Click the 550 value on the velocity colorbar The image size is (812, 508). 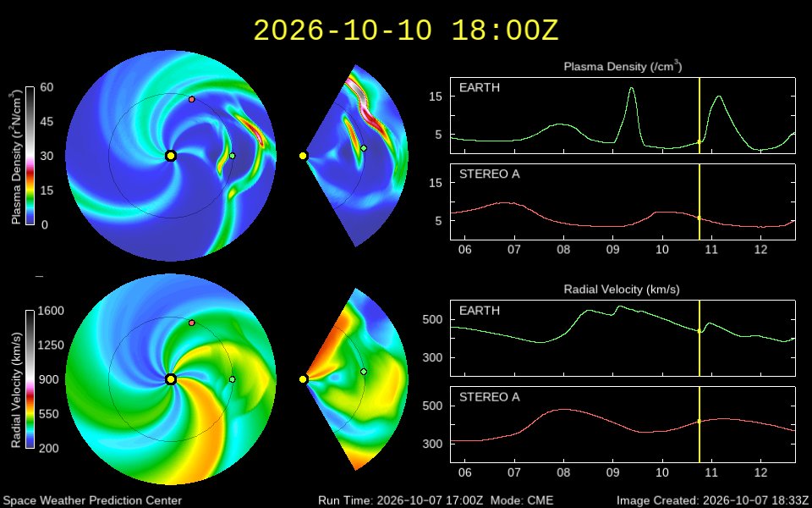click(49, 414)
